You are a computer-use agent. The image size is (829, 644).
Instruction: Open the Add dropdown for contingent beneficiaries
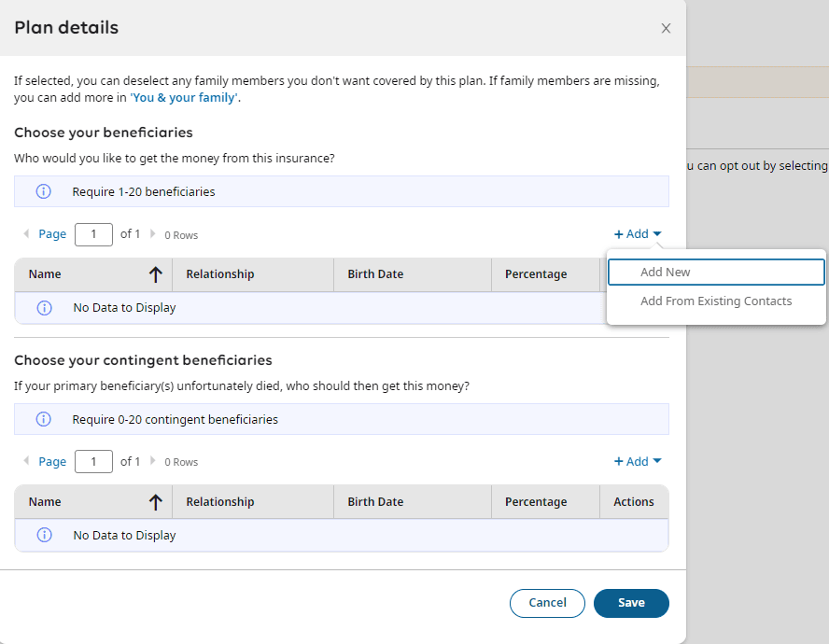point(638,461)
